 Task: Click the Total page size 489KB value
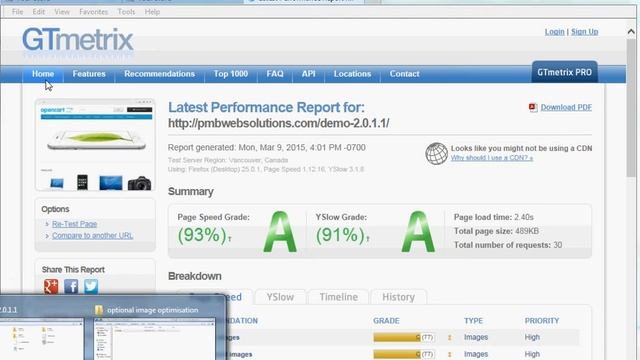[x=527, y=231]
